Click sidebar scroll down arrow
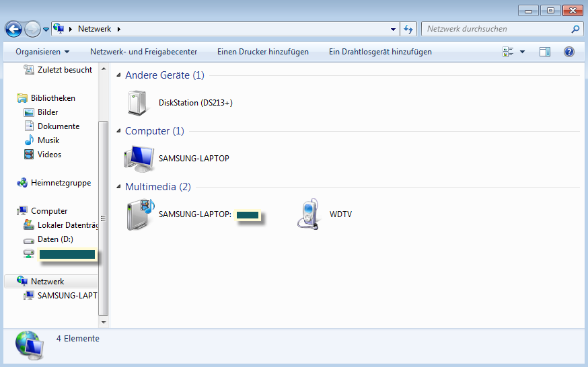This screenshot has height=367, width=588. pyautogui.click(x=104, y=322)
